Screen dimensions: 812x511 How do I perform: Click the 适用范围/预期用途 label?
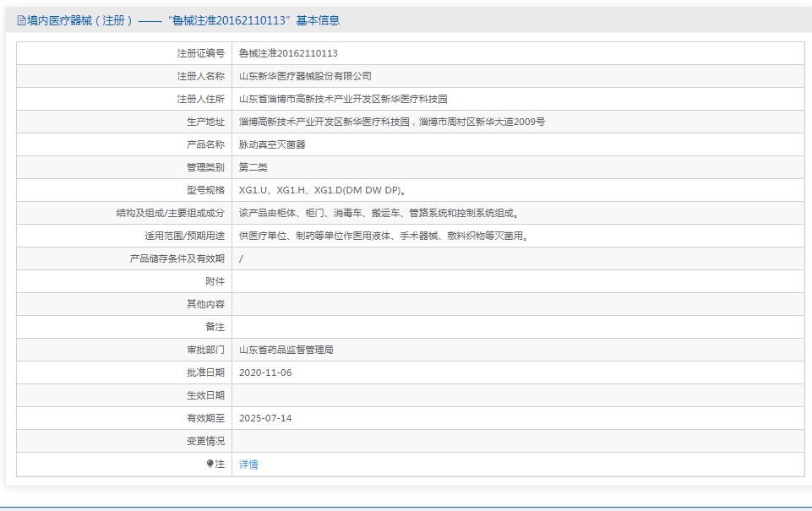[x=185, y=236]
